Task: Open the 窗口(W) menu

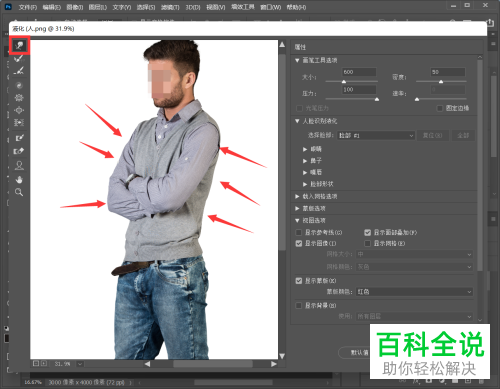Action: point(271,7)
